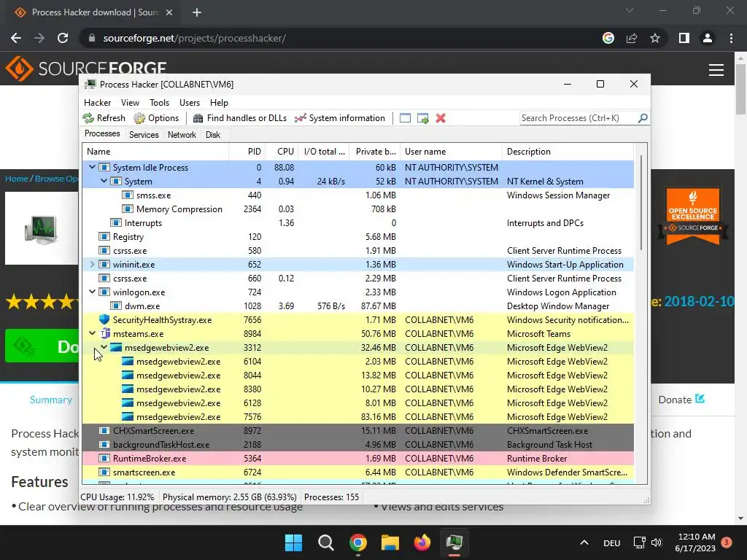The width and height of the screenshot is (747, 560).
Task: Bookmark page with the star icon
Action: 655,38
